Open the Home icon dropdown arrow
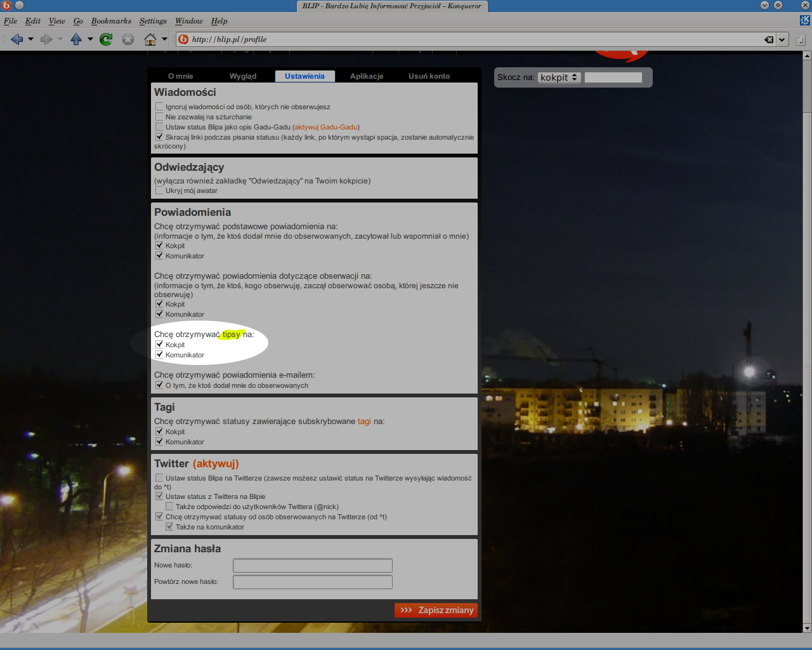812x650 pixels. [x=164, y=39]
